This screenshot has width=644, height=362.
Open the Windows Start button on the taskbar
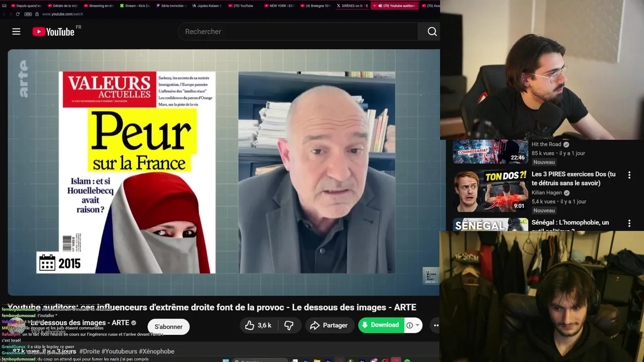pos(226,360)
